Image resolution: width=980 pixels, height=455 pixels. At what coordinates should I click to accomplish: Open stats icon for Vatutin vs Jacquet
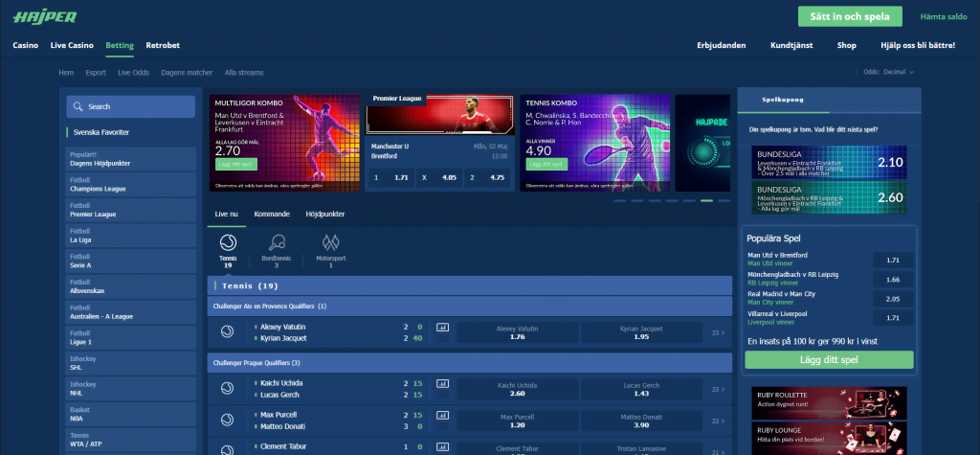(442, 327)
